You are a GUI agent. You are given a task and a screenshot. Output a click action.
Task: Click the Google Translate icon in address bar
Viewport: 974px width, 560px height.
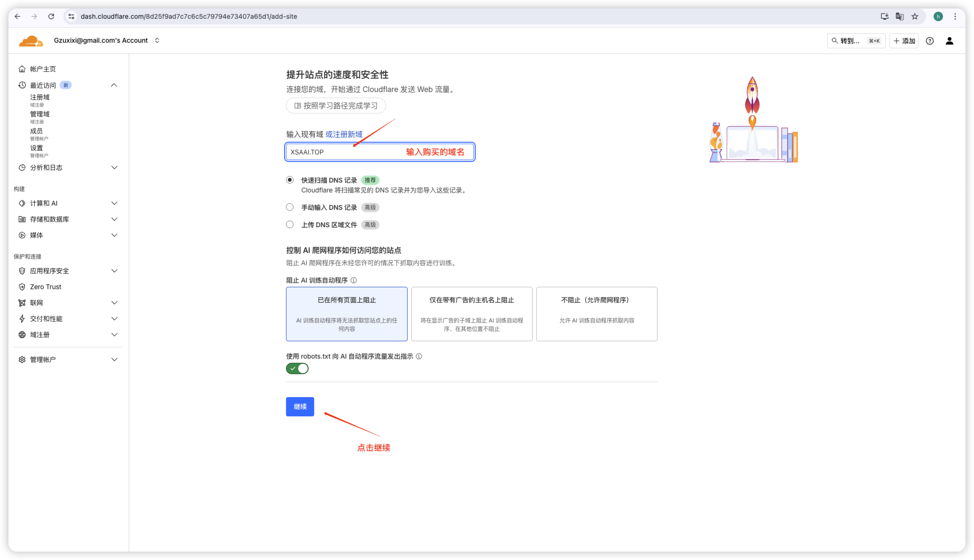pos(899,16)
